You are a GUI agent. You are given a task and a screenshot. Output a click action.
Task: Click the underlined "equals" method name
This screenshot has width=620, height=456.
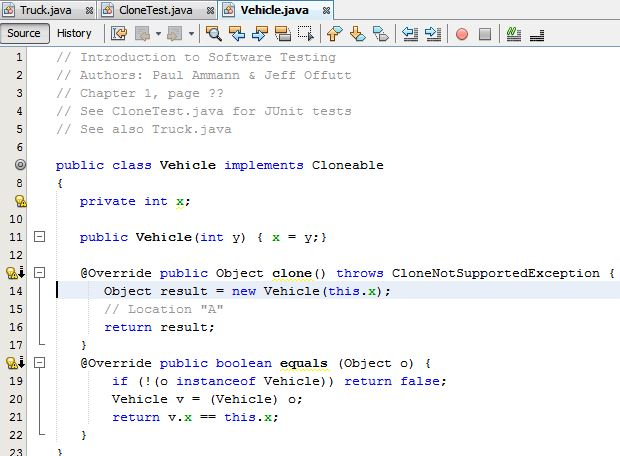pos(304,363)
